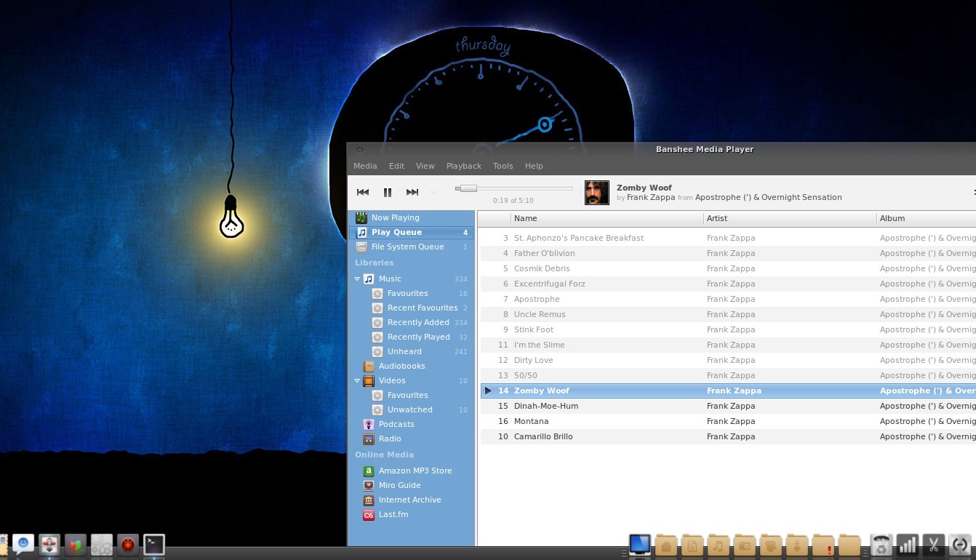Screen dimensions: 976x560
Task: Select File System Queue icon
Action: [361, 247]
